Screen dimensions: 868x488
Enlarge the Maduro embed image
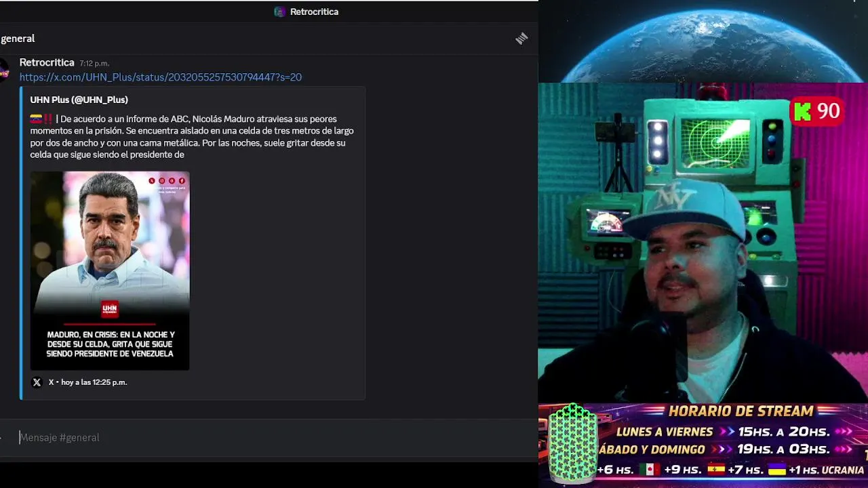coord(110,270)
